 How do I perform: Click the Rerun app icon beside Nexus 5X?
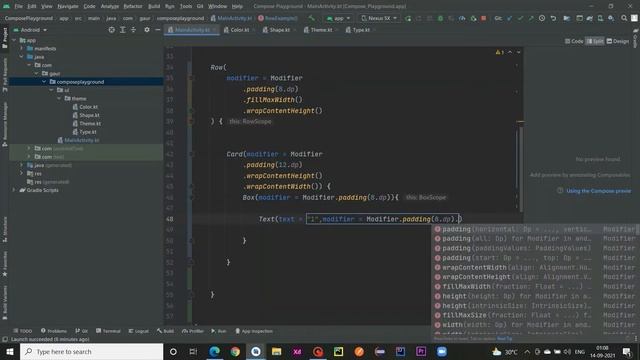tap(408, 18)
